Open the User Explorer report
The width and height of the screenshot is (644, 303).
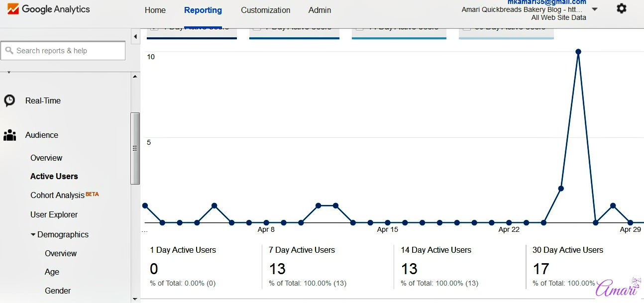54,214
